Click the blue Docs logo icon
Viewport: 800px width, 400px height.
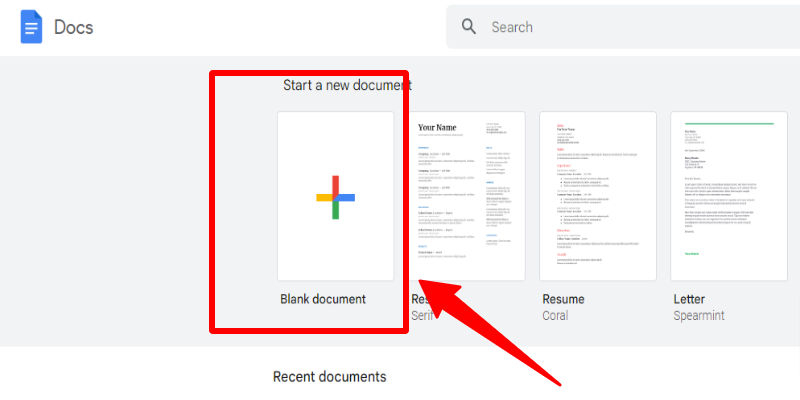tap(31, 27)
